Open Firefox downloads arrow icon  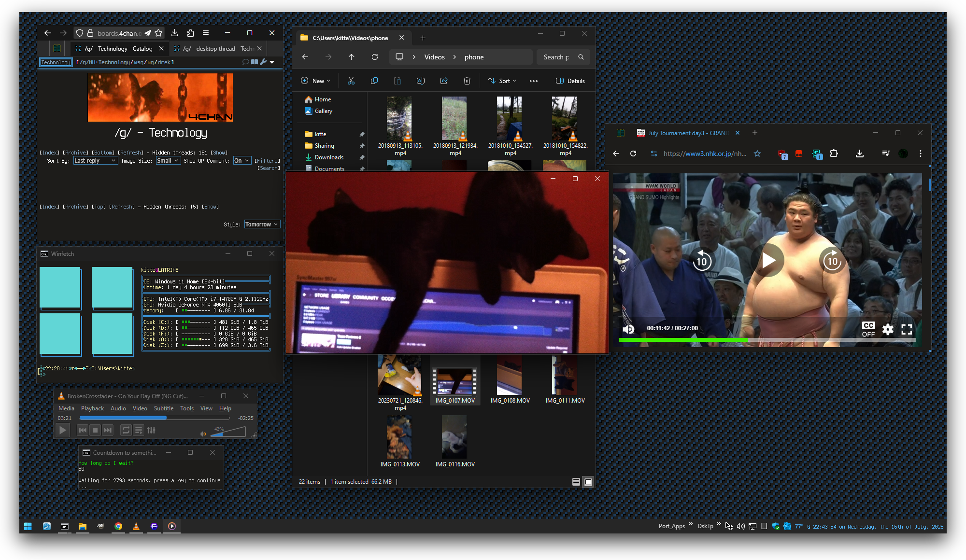point(174,33)
